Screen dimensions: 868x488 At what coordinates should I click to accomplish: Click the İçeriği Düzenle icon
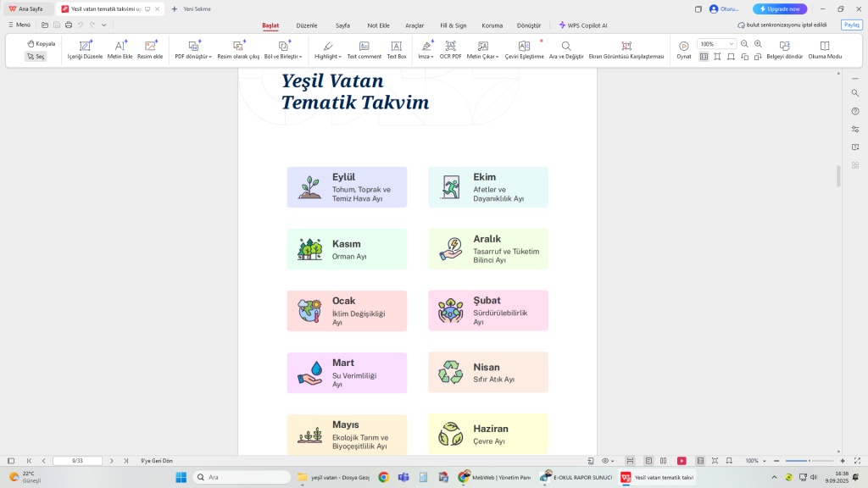85,46
